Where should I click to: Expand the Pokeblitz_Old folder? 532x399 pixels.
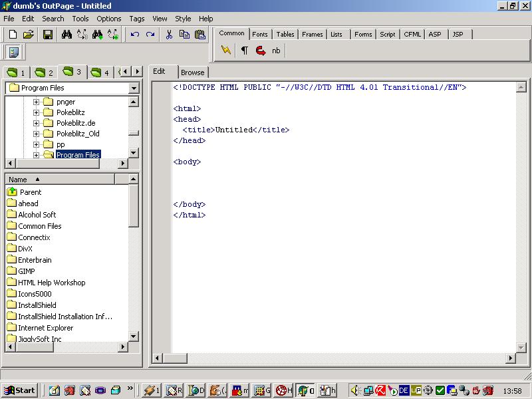pos(36,134)
